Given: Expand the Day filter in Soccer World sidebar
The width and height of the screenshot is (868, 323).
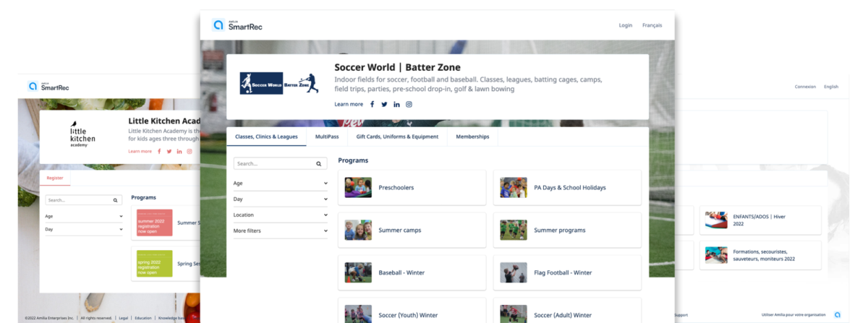Looking at the screenshot, I should [280, 199].
